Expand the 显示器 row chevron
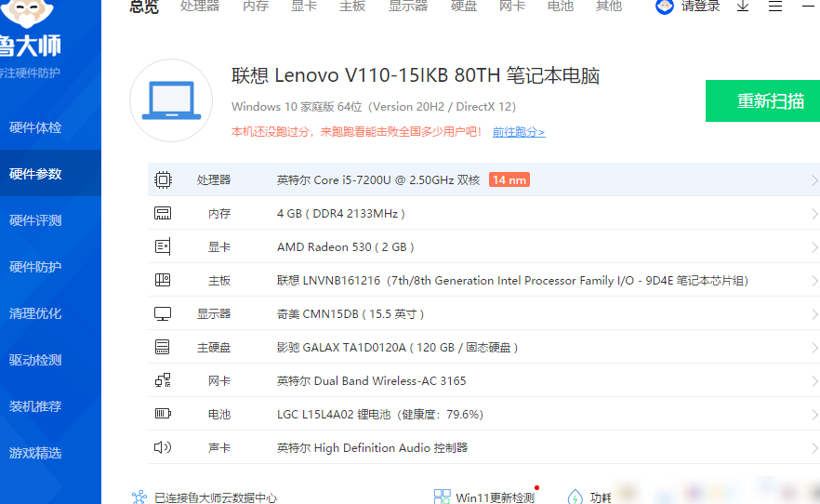This screenshot has width=820, height=504. tap(814, 314)
